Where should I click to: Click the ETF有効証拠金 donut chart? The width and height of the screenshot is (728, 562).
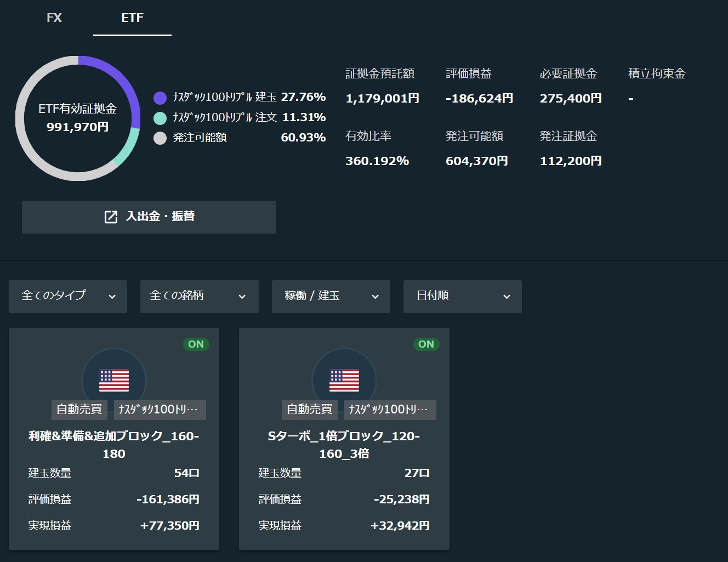pyautogui.click(x=78, y=118)
